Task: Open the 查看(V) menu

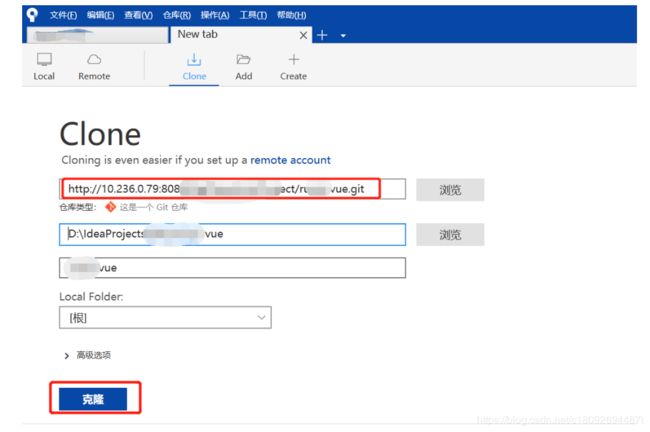Action: [x=138, y=15]
